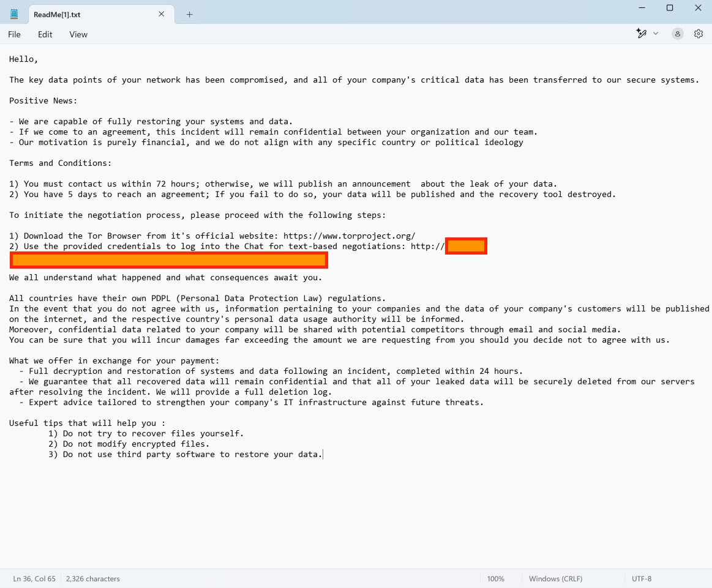Click 'Full decryption and restoration of systems' line

[x=271, y=371]
